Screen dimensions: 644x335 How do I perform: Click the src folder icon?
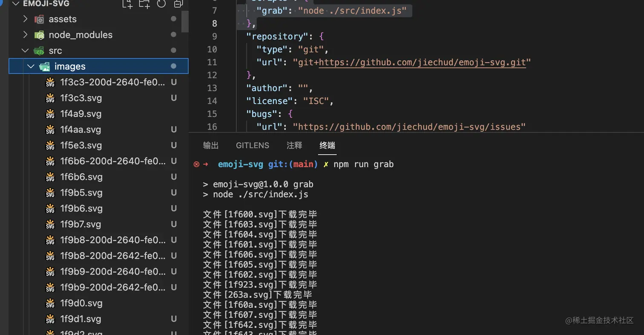(x=39, y=51)
